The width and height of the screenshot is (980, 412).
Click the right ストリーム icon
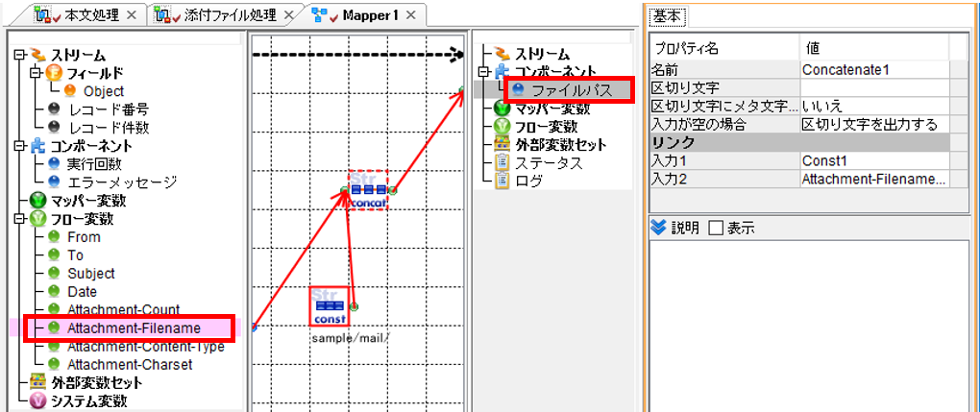pos(501,53)
